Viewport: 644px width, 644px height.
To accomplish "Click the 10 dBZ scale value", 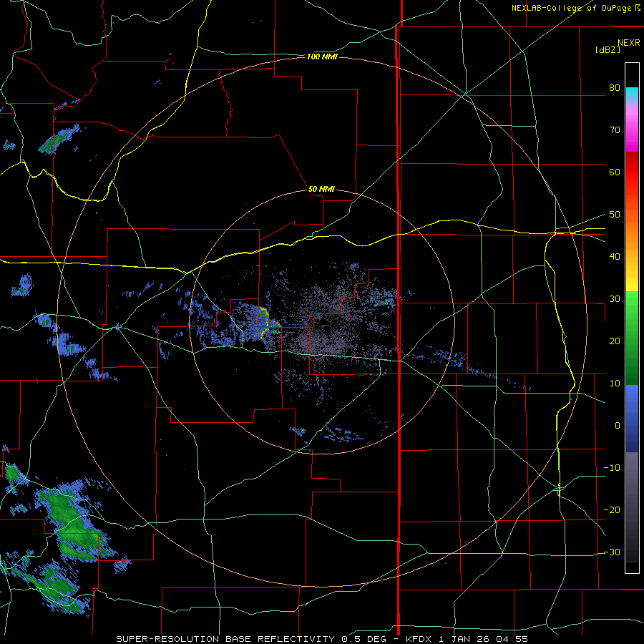I will (615, 384).
